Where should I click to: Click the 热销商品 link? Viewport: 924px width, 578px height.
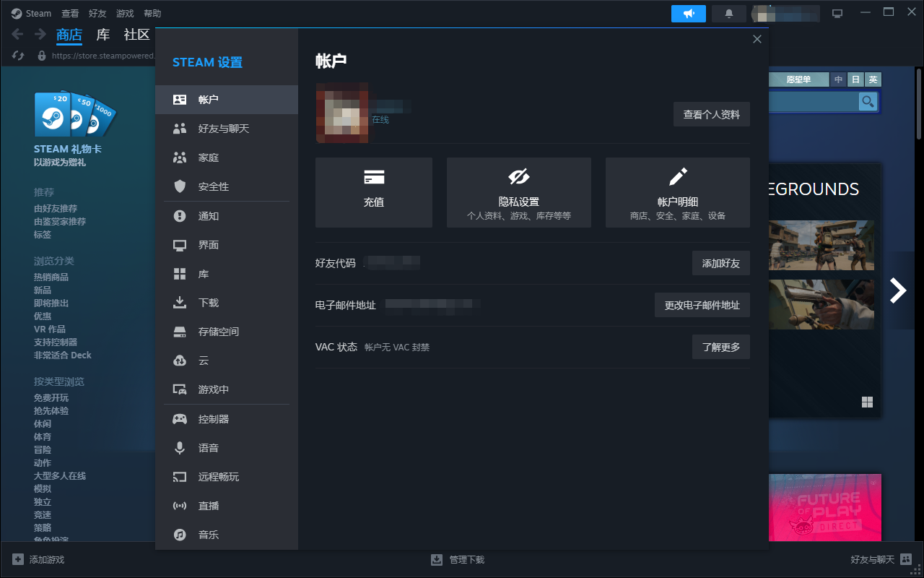[51, 277]
